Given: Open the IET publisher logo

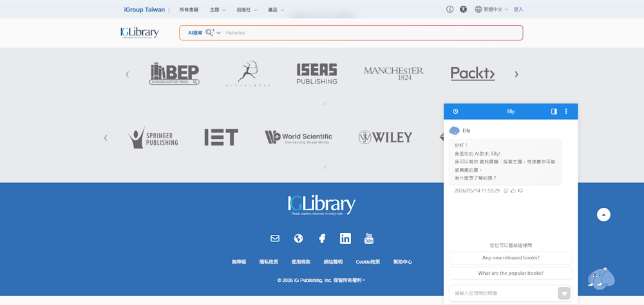Looking at the screenshot, I should click(x=222, y=137).
